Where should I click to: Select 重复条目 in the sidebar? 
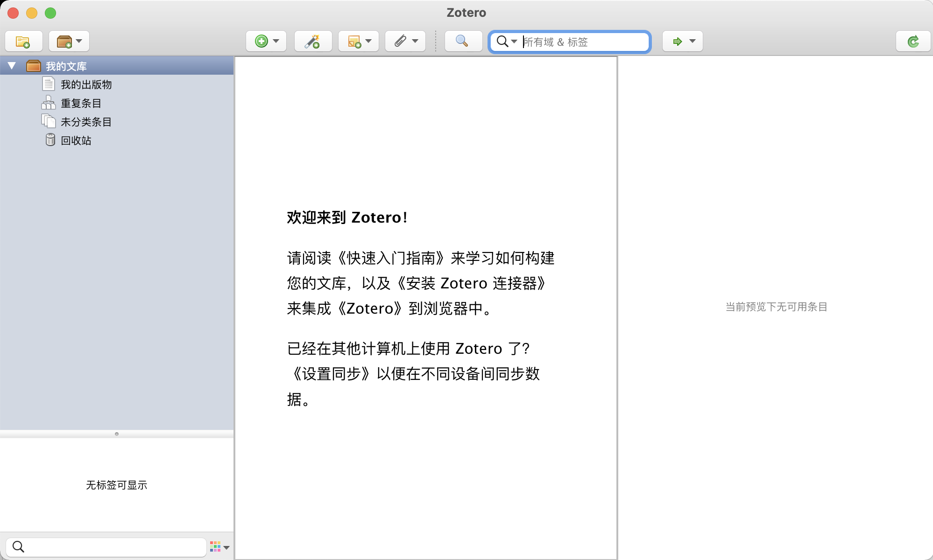pyautogui.click(x=81, y=103)
